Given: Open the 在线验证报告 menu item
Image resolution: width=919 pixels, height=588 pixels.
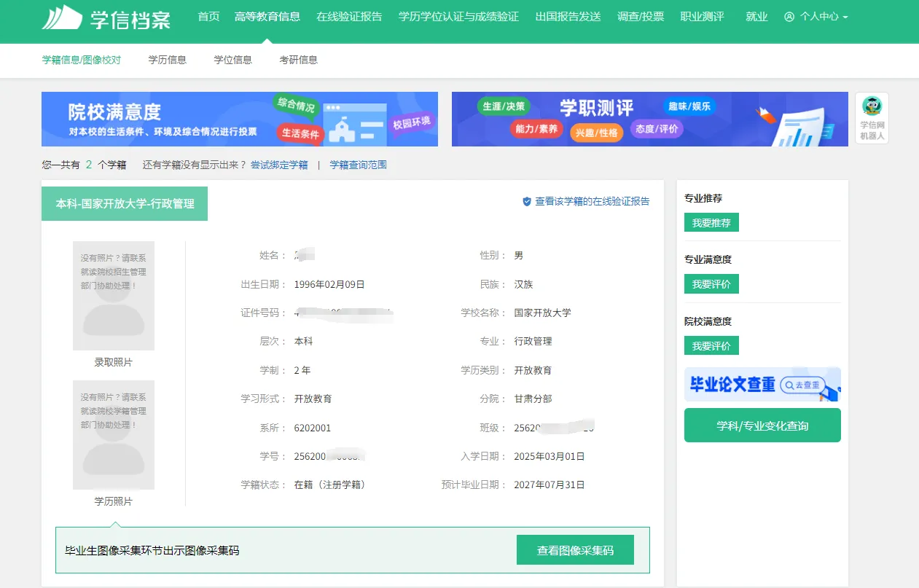Looking at the screenshot, I should 349,16.
